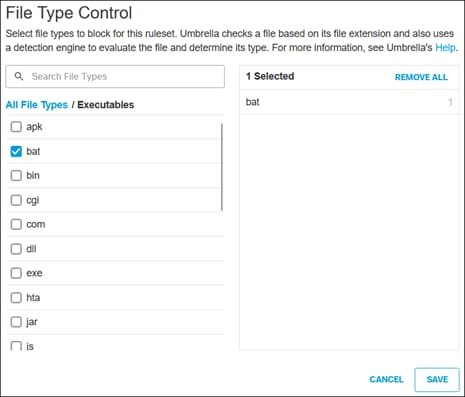Click the com label text

(36, 224)
